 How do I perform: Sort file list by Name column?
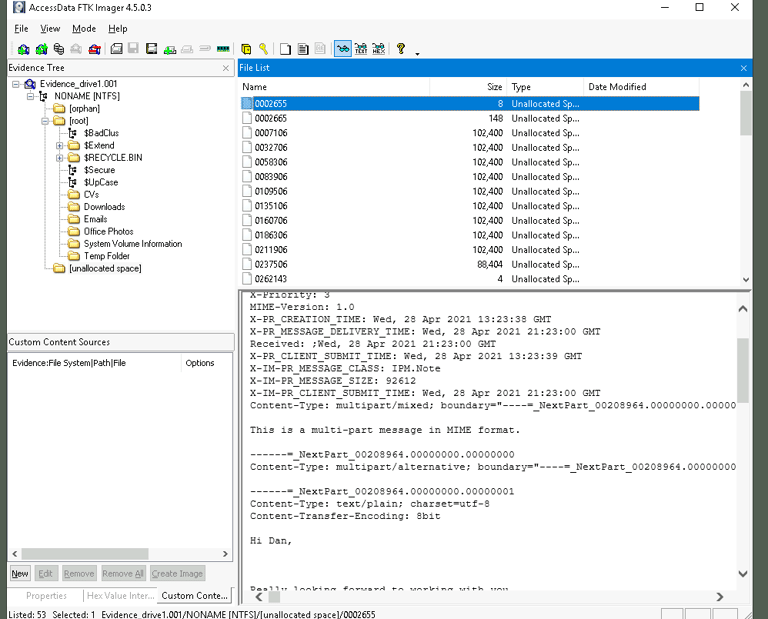[x=335, y=87]
